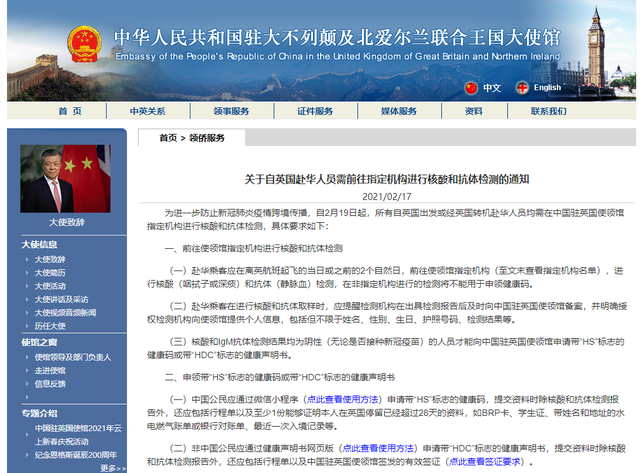Viewport: 640px width, 473px height.
Task: Open the 首页 navigation menu item
Action: [x=70, y=111]
